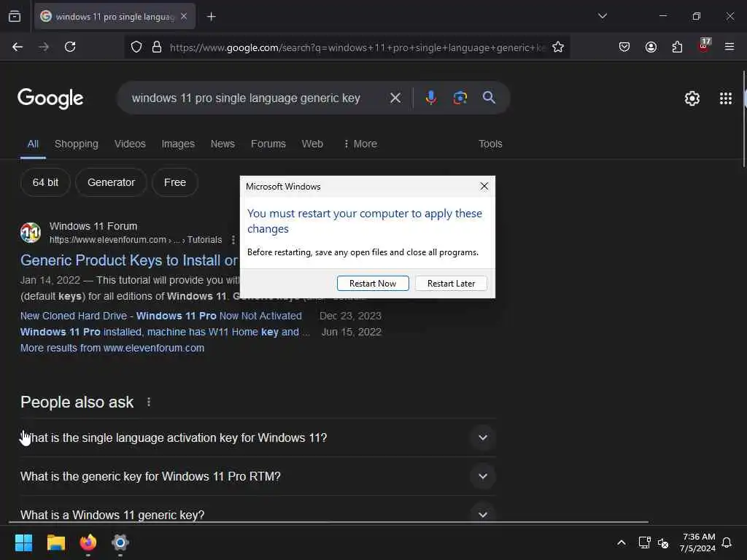
Task: Open the Firefox hamburger menu
Action: click(x=729, y=47)
